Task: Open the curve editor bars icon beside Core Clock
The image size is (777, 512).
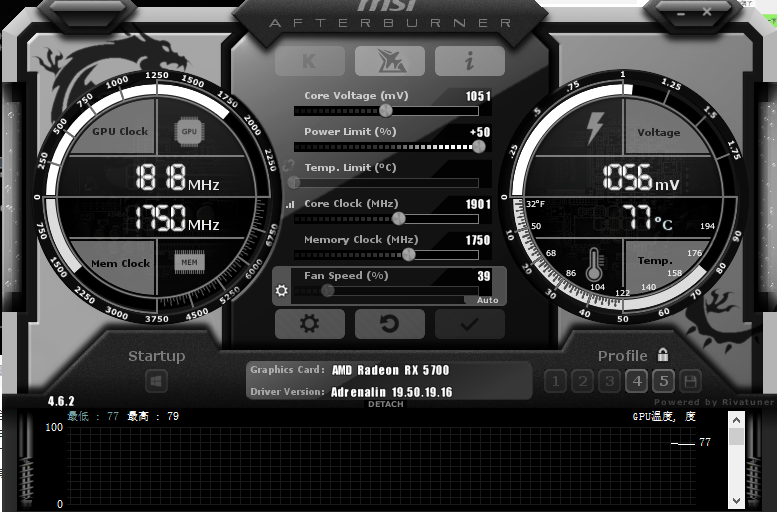Action: 290,204
